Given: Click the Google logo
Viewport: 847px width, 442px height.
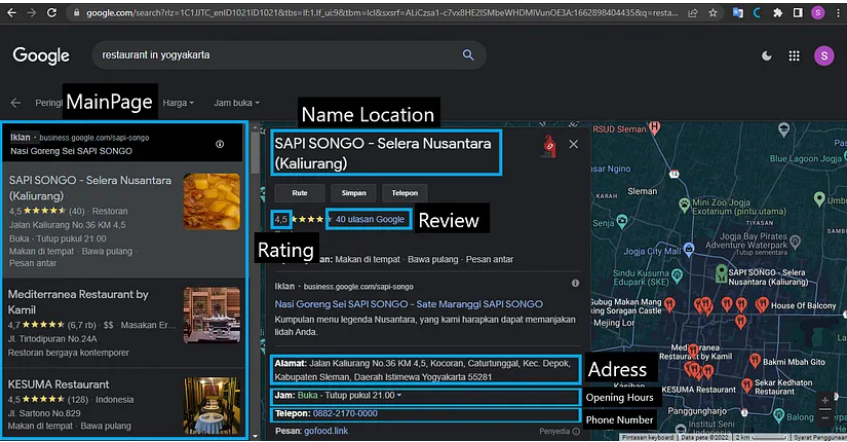Looking at the screenshot, I should point(41,55).
